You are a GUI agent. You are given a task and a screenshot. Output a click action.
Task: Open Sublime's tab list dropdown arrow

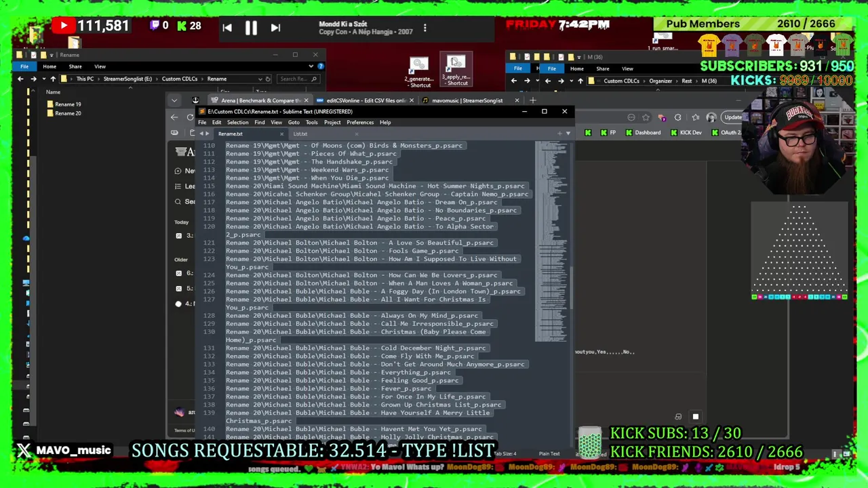[x=567, y=134]
